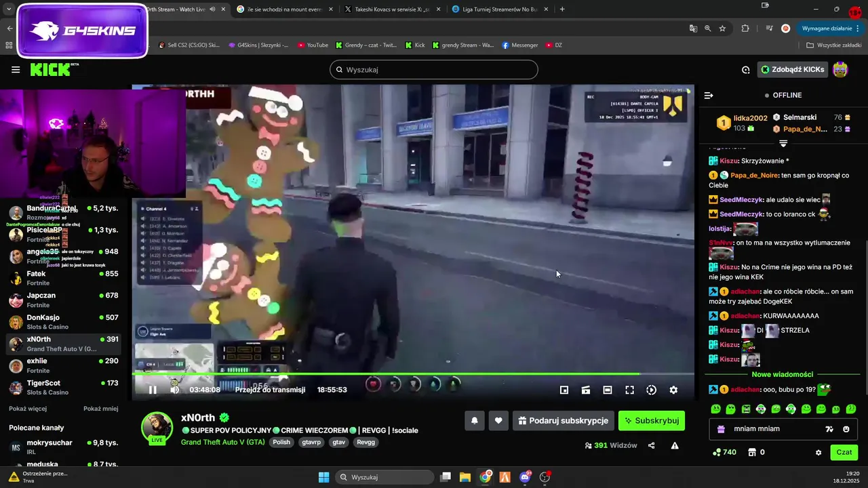Open chat settings gear icon

click(x=818, y=452)
